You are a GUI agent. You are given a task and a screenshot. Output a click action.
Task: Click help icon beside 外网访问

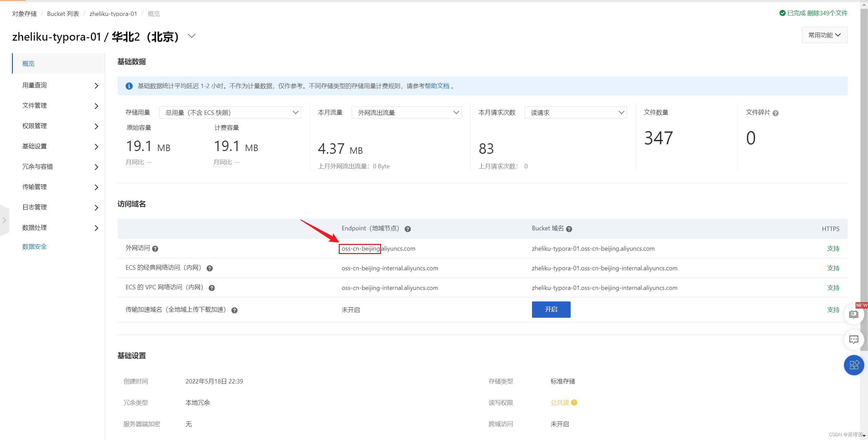155,249
